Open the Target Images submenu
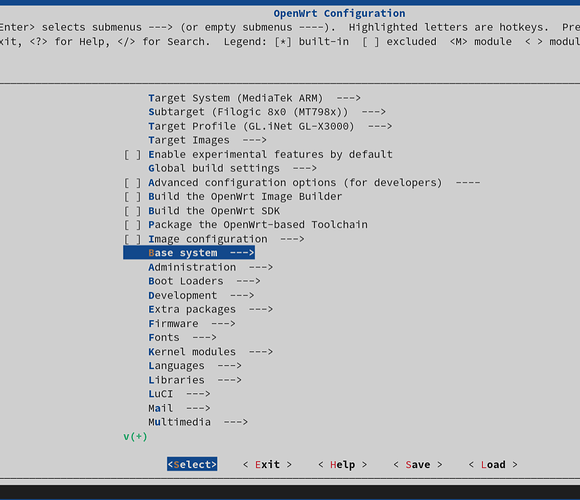 207,140
